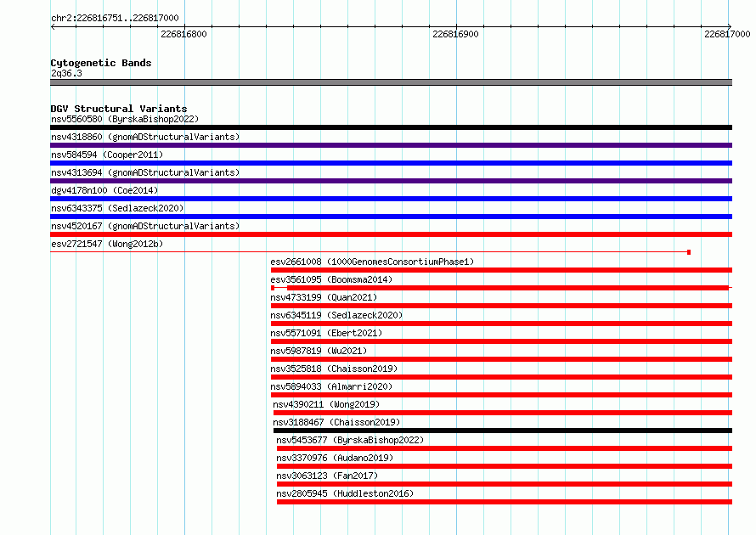Select the 2q36.3 band label
The height and width of the screenshot is (535, 756).
click(x=66, y=73)
